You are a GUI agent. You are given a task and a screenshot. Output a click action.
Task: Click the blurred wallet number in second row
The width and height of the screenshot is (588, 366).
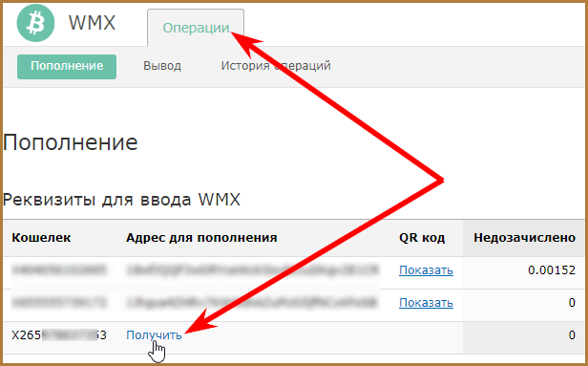(x=59, y=302)
